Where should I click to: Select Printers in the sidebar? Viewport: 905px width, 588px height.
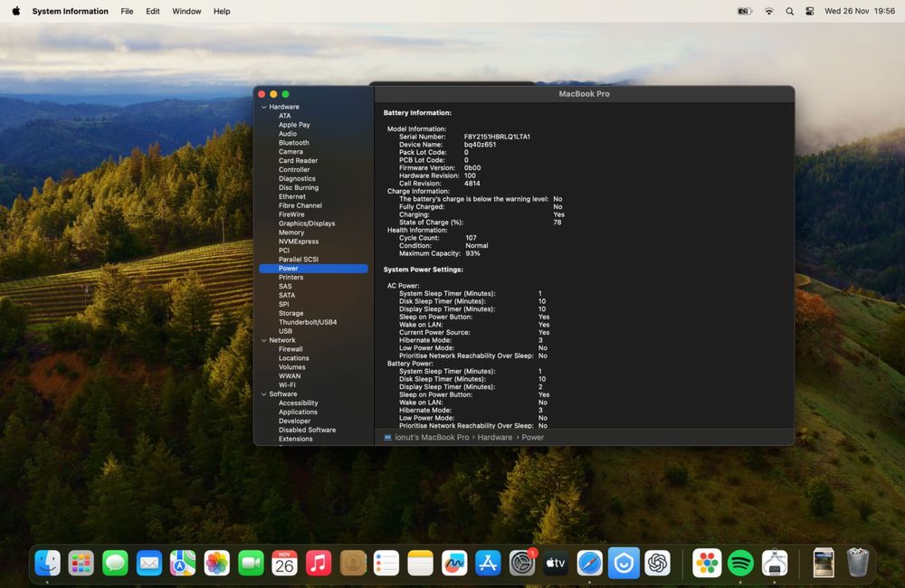(x=291, y=278)
